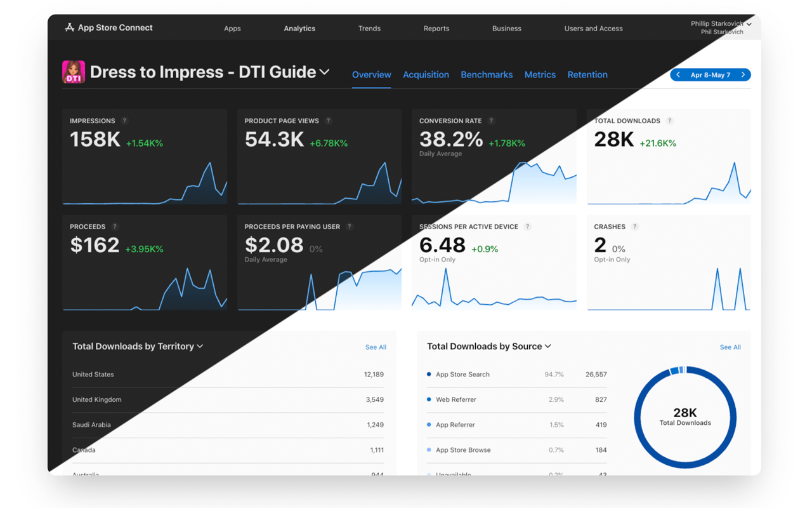This screenshot has width=812, height=508.
Task: Show help for Product Page Views
Action: point(328,121)
